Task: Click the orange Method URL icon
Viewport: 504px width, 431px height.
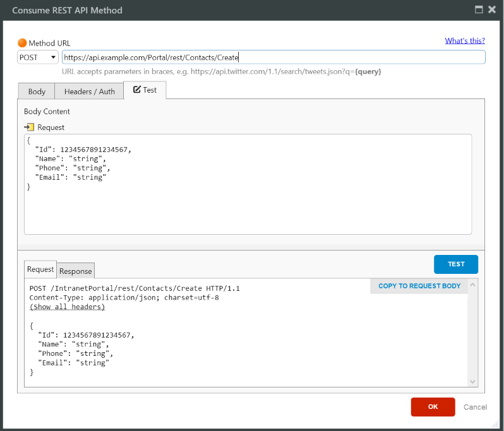Action: (22, 43)
